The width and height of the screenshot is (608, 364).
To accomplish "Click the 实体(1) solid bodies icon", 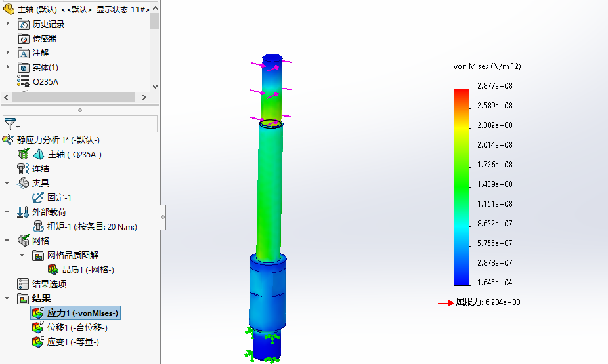I will coord(23,68).
